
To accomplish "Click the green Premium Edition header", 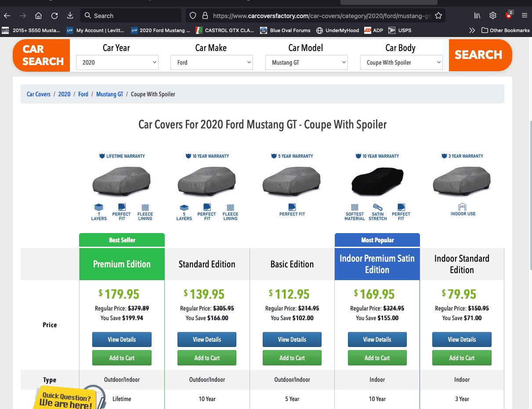I will coord(122,264).
